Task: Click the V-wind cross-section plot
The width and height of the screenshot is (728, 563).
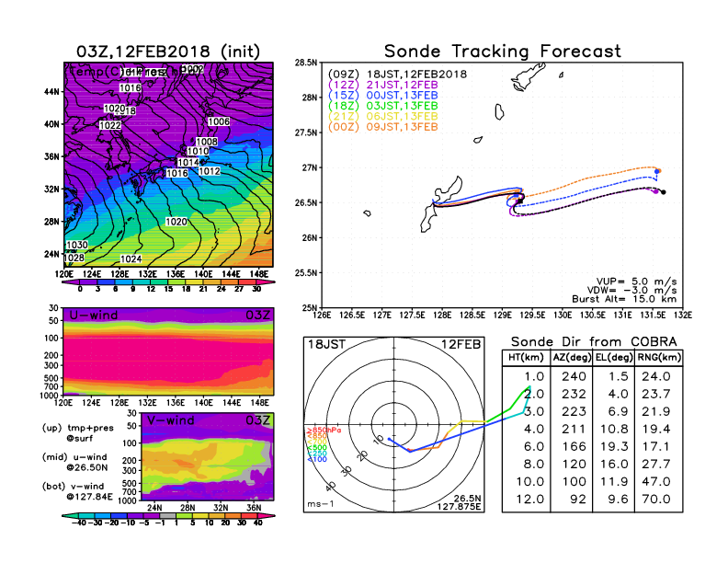Action: click(208, 456)
